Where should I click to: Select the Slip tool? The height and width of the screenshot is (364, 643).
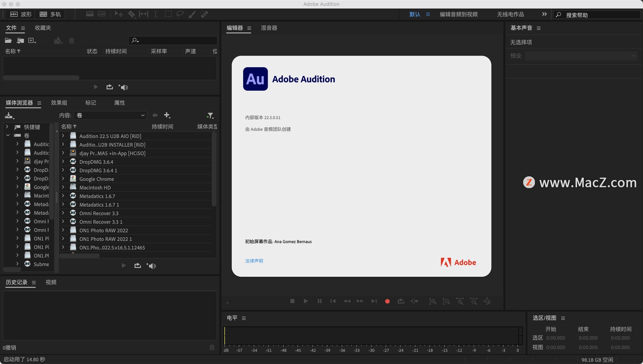pos(144,14)
